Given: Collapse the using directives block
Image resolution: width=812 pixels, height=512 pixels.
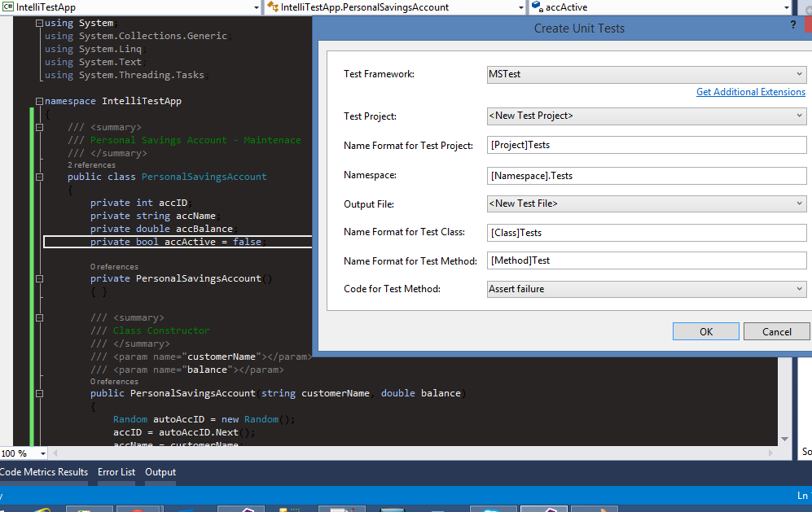Looking at the screenshot, I should 39,23.
